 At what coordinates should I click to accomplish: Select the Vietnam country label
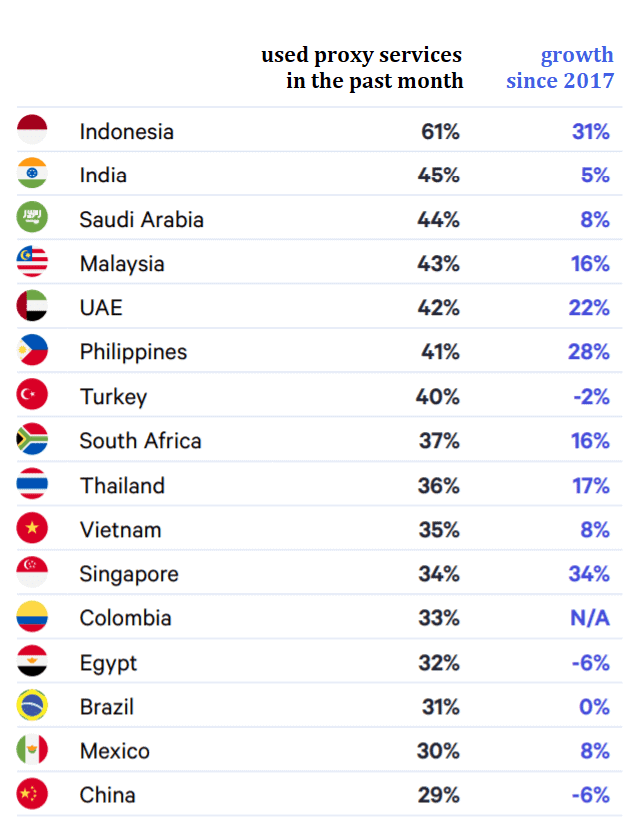coord(120,530)
